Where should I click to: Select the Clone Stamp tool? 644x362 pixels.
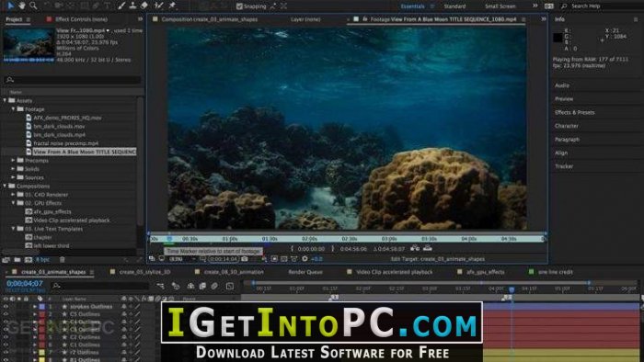pos(132,6)
